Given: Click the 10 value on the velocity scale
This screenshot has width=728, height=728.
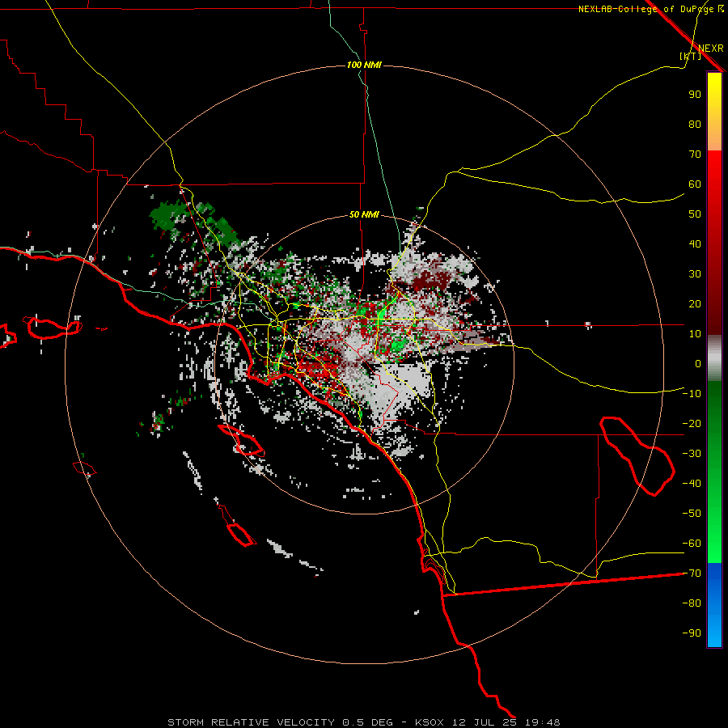Looking at the screenshot, I should (695, 334).
